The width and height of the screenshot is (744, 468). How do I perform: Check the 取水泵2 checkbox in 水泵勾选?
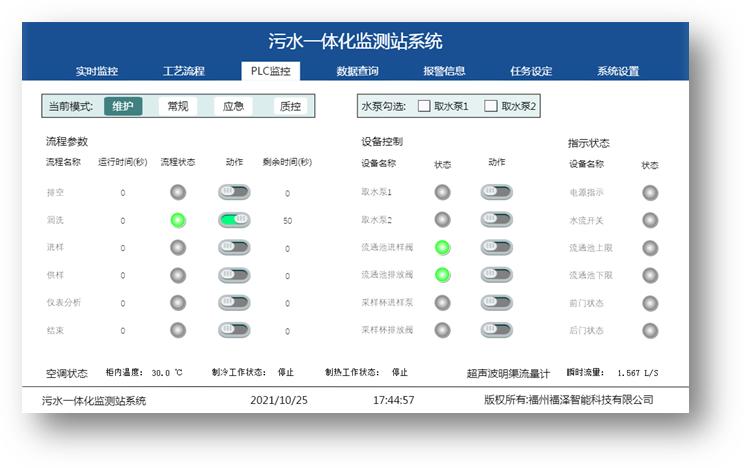[x=491, y=106]
